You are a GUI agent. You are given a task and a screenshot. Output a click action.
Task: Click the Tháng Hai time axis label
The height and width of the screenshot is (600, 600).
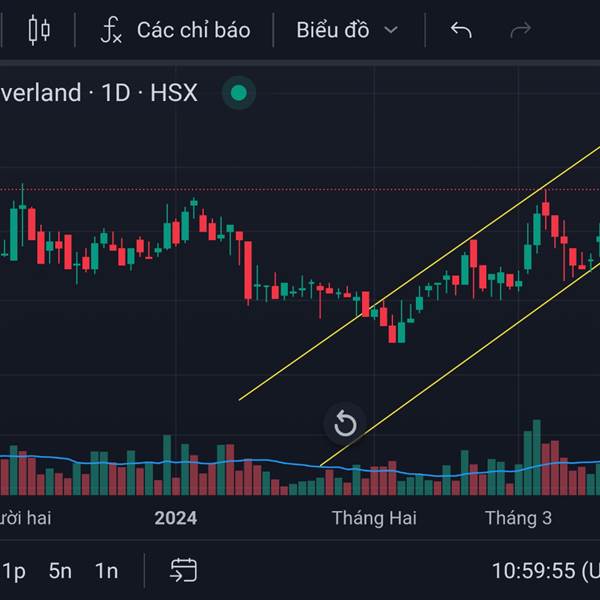click(374, 518)
